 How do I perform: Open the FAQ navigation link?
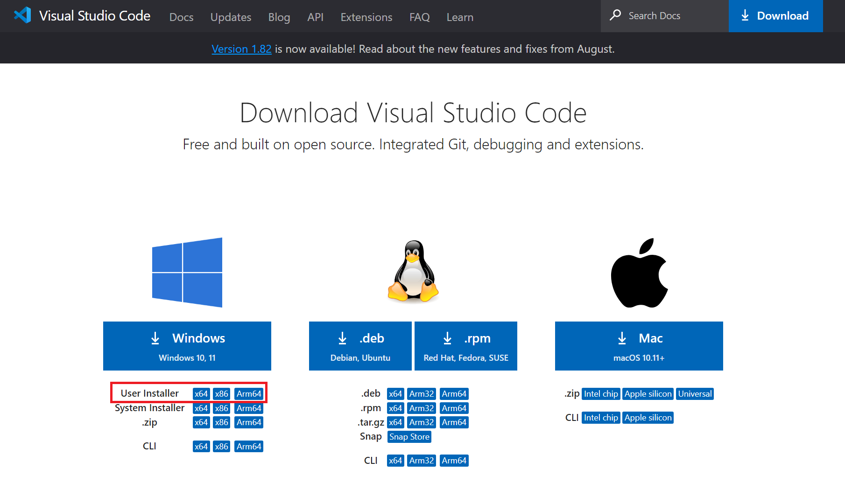[419, 17]
